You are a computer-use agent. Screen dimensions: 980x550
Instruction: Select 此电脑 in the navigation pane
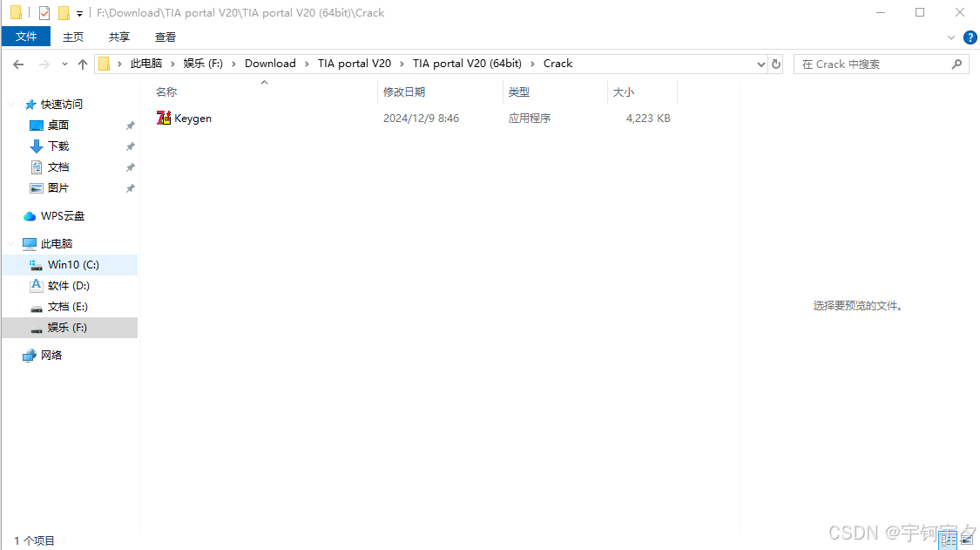click(x=57, y=243)
